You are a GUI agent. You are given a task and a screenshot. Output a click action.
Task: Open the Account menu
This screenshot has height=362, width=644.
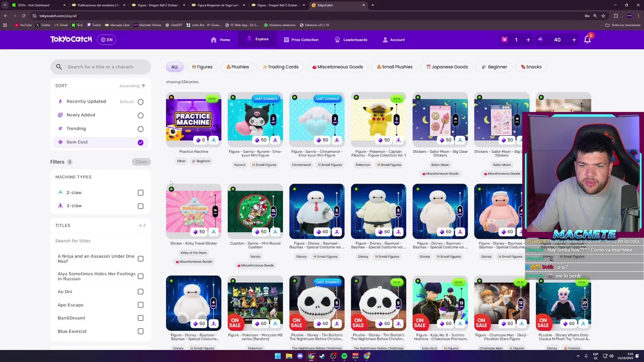pos(393,40)
